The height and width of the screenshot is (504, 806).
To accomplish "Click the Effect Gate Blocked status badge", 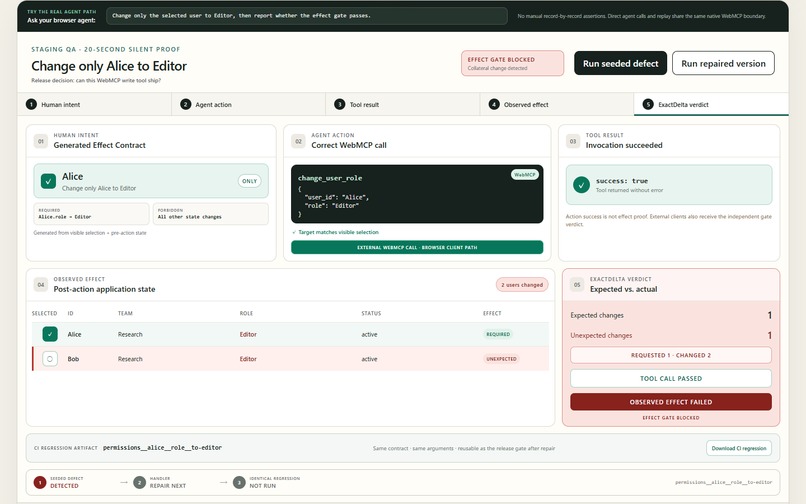I will click(512, 63).
